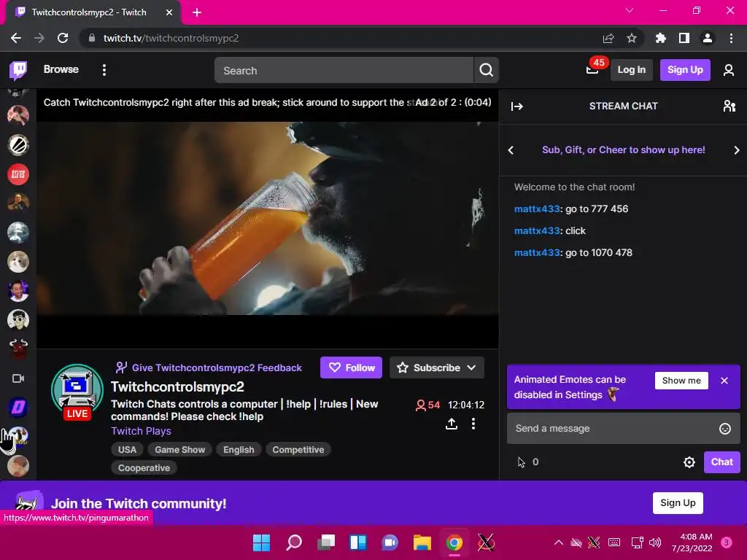This screenshot has height=560, width=747.
Task: Dismiss the Animated Emotes notice
Action: (724, 381)
